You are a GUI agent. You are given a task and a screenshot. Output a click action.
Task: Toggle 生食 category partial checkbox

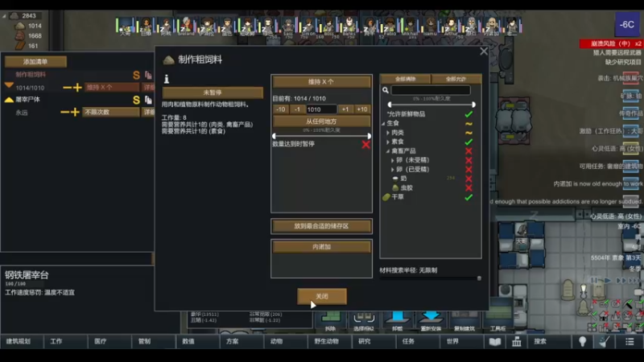click(x=469, y=124)
